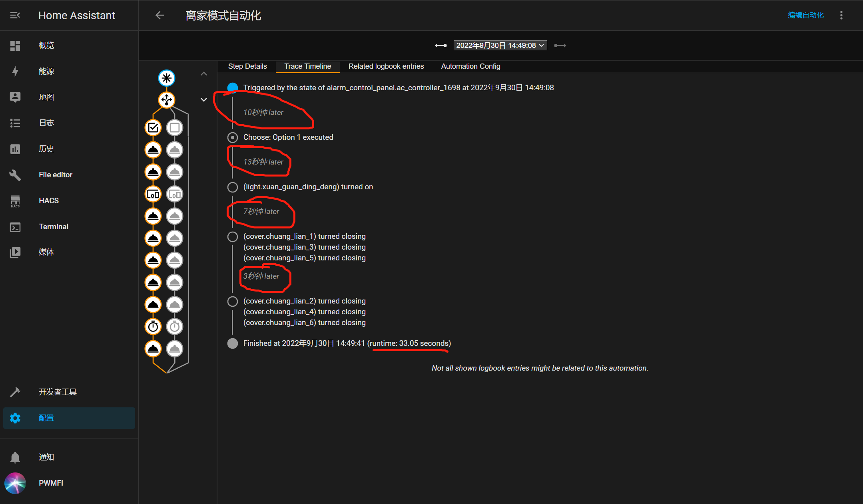Click the blue triggered timeline dot
The width and height of the screenshot is (863, 504).
point(233,87)
